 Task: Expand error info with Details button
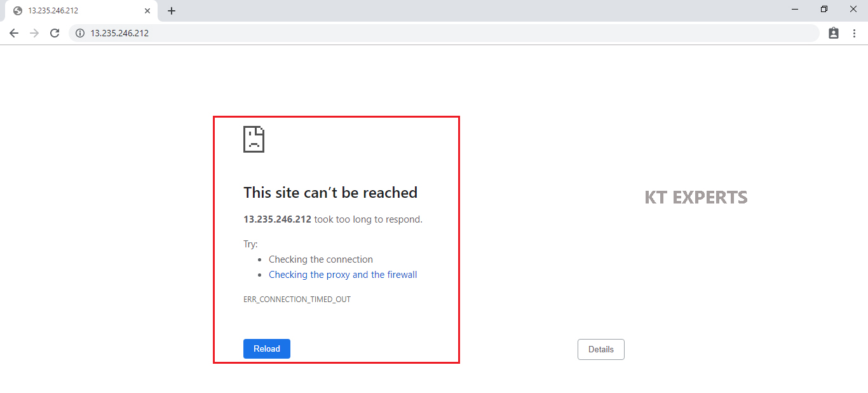pyautogui.click(x=600, y=349)
